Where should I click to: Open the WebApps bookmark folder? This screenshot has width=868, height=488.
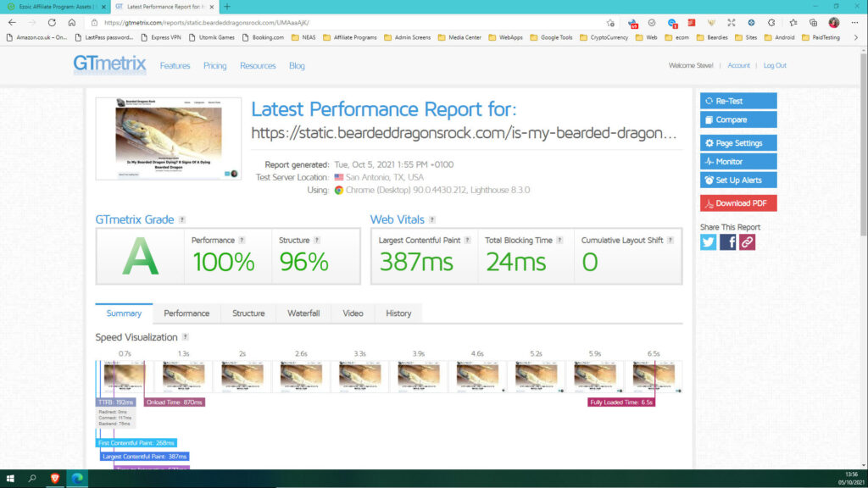(505, 37)
